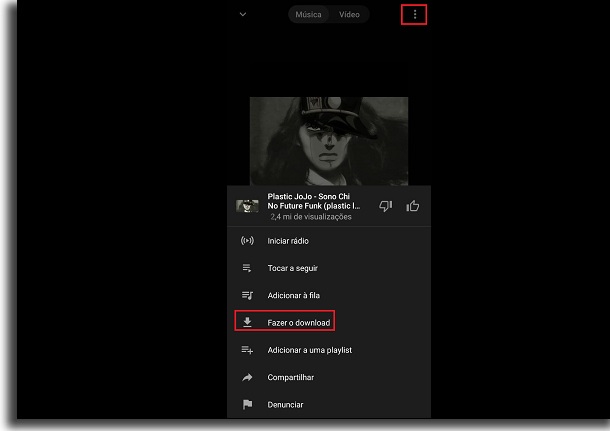Screen dimensions: 610x431
Task: Click the thumbs up like icon
Action: (x=413, y=206)
